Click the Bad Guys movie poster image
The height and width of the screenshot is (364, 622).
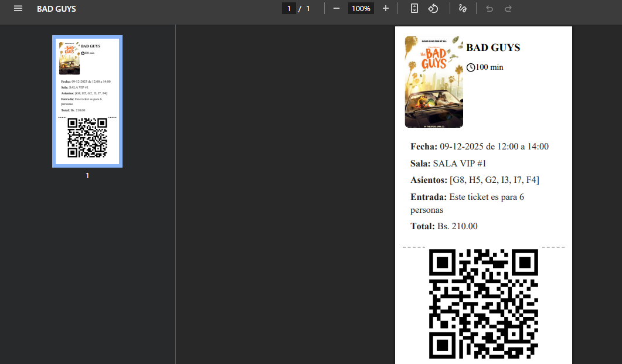coord(434,81)
